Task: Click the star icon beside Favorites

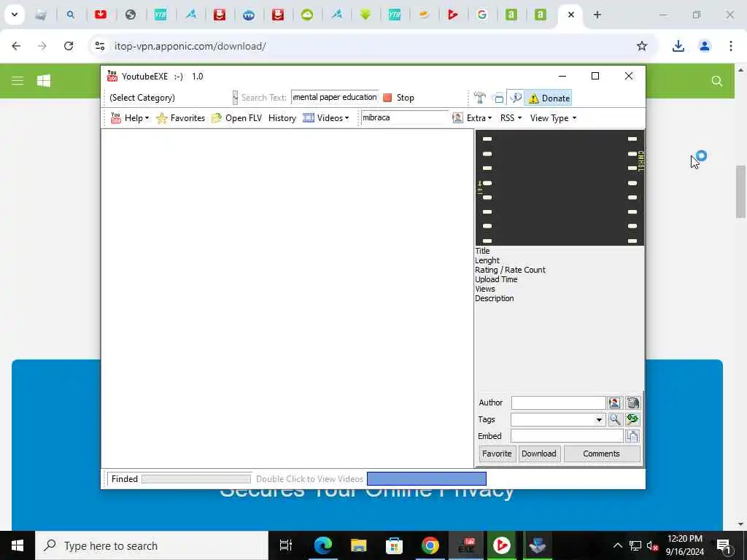Action: coord(161,118)
